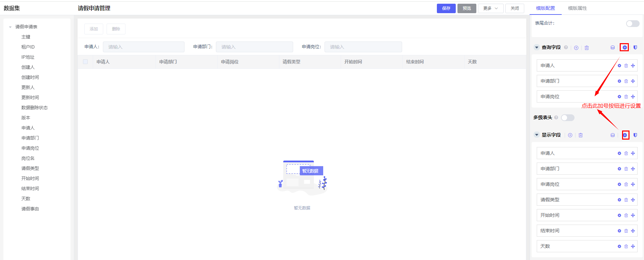Collapse the 显示字段 section
Image resolution: width=644 pixels, height=260 pixels.
tap(537, 135)
